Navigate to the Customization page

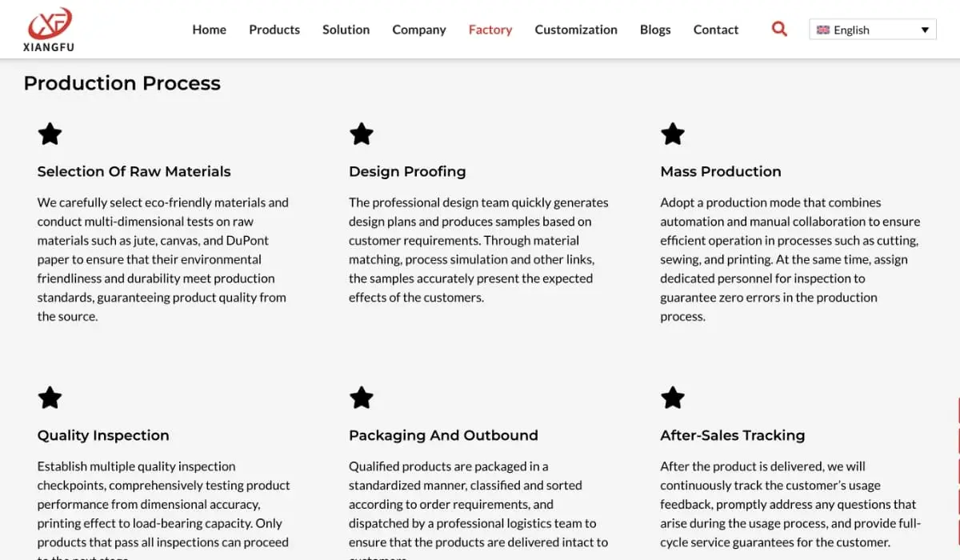[576, 30]
